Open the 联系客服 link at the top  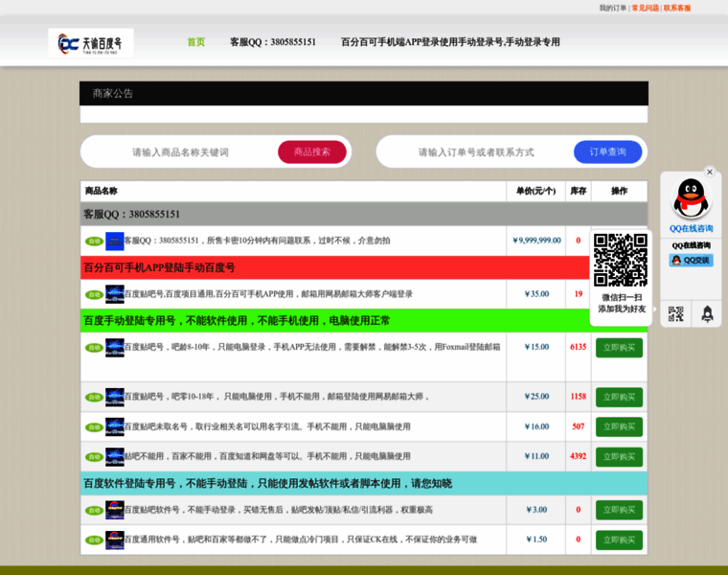[677, 8]
